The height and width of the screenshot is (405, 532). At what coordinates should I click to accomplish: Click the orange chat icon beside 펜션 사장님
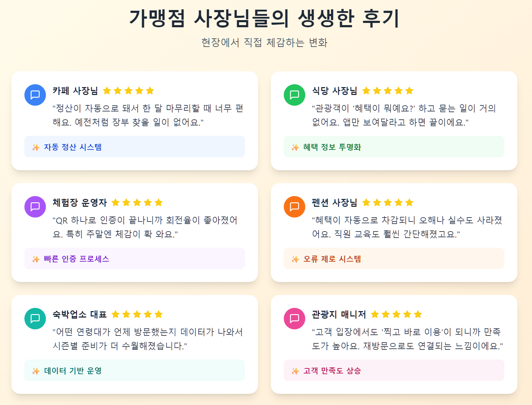(x=295, y=207)
